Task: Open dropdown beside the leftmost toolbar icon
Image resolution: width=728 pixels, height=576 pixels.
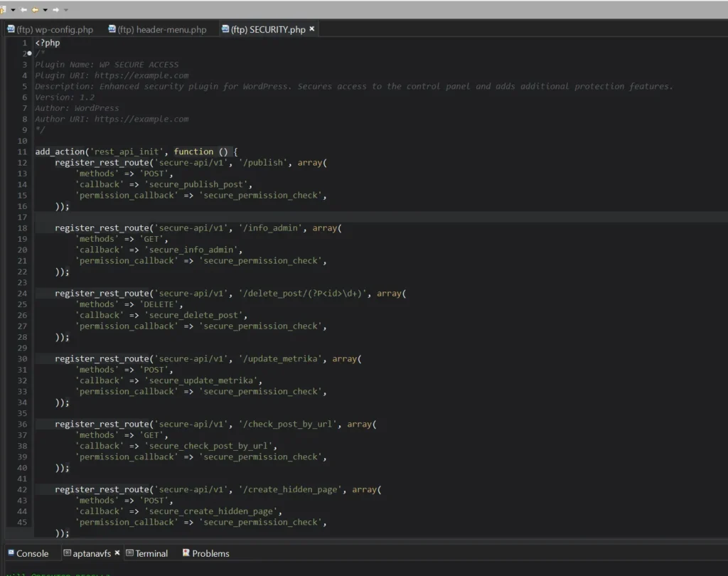Action: [13, 10]
